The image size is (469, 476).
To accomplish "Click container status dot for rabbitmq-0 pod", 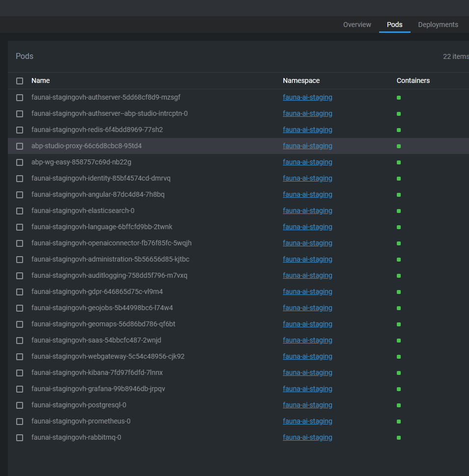I will (399, 438).
